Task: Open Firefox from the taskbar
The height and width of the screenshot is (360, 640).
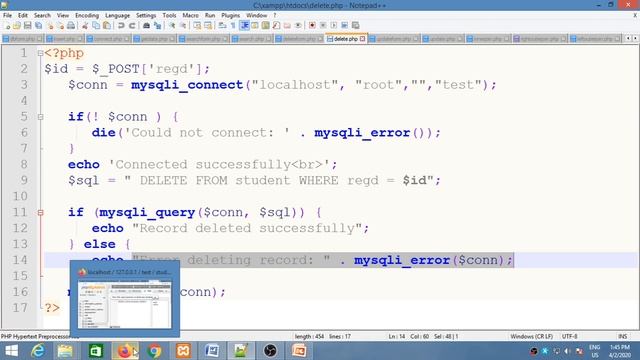Action: (125, 351)
